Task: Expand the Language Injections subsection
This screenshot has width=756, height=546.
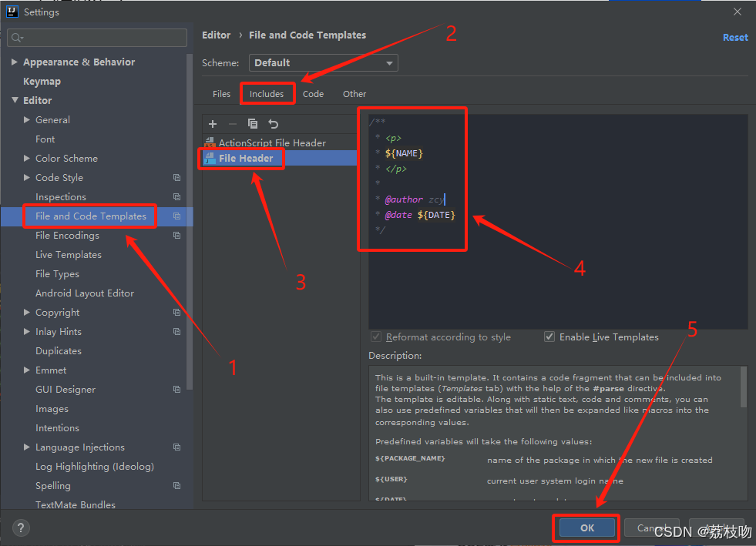Action: coord(27,447)
